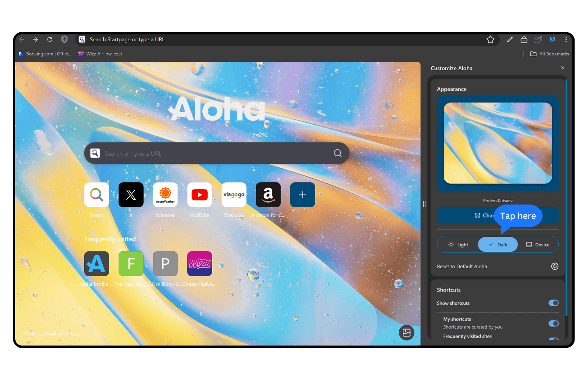
Task: Open the lock icon in toolbar
Action: click(523, 40)
